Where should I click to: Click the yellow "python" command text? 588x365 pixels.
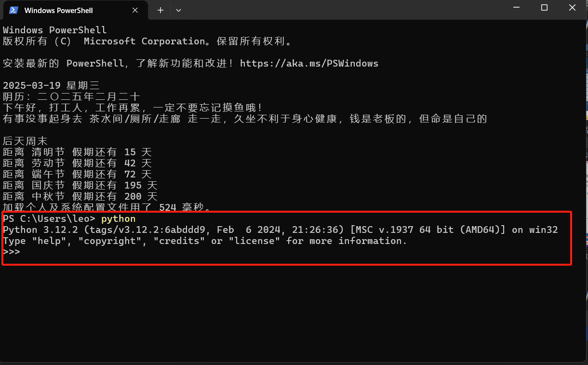point(118,219)
